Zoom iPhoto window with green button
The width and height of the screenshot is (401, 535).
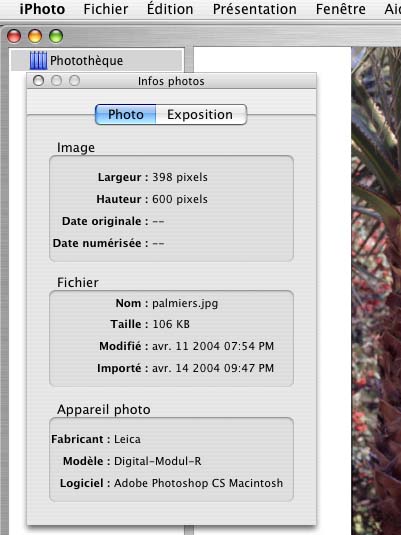56,36
